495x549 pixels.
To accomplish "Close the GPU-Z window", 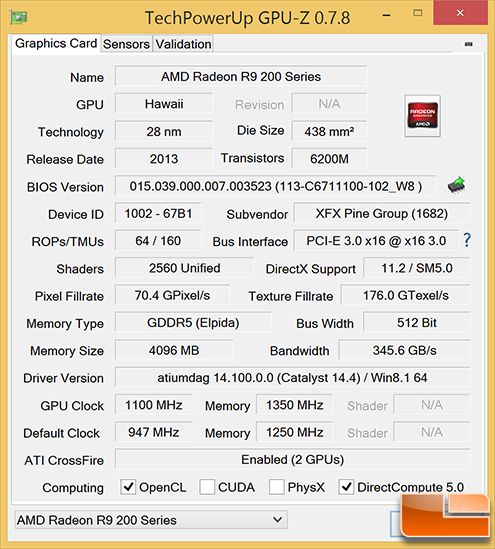I will [460, 13].
